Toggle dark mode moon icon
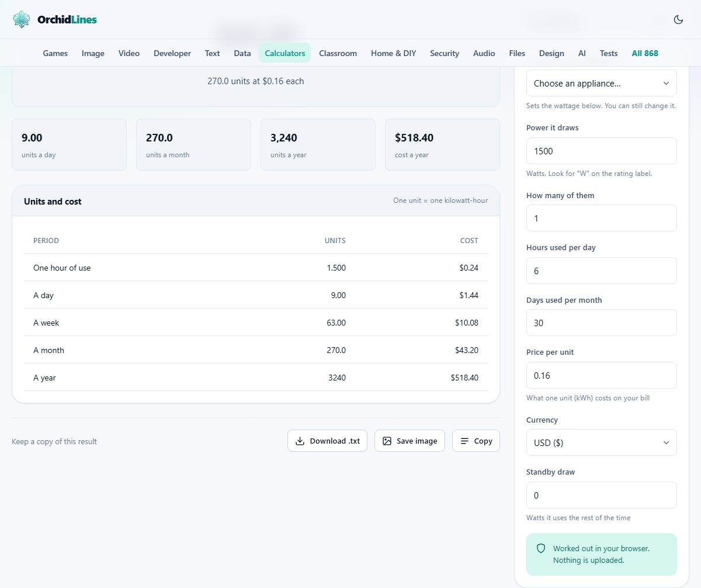Screen dimensions: 701x588 point(678,19)
